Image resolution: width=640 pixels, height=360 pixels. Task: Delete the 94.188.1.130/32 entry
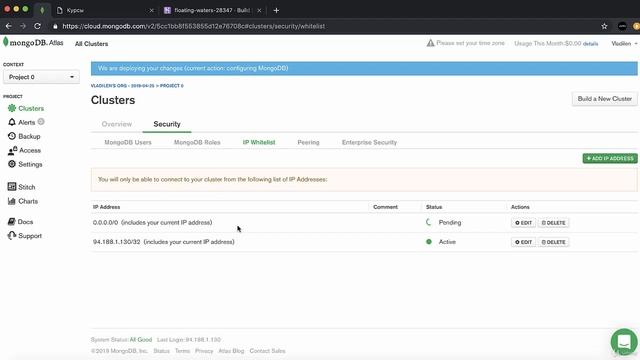553,242
